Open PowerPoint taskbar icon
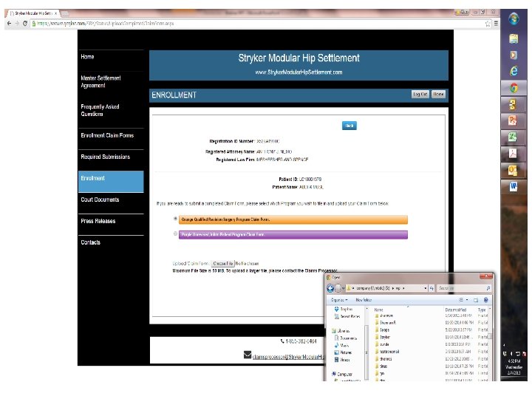The height and width of the screenshot is (399, 532). (x=512, y=120)
